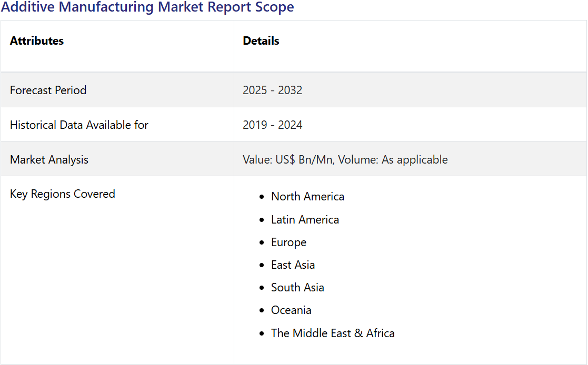
Task: Click the Volume: As applicable text
Action: 393,159
